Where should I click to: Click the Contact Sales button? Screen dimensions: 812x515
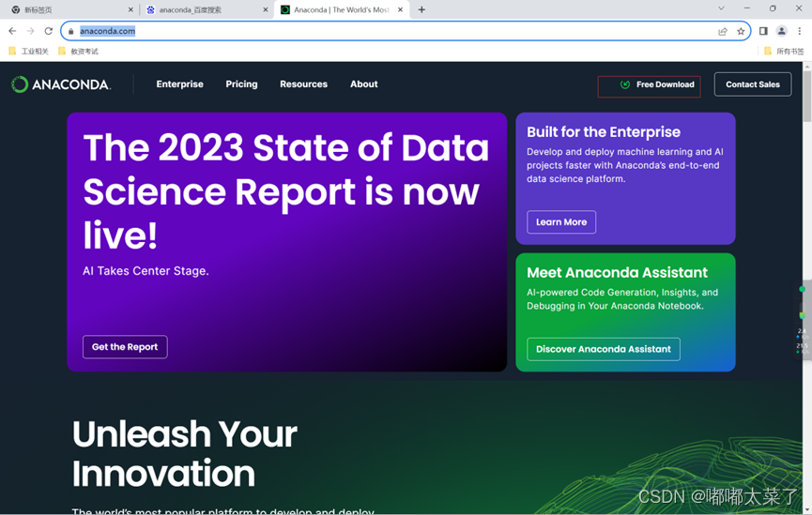pos(753,84)
